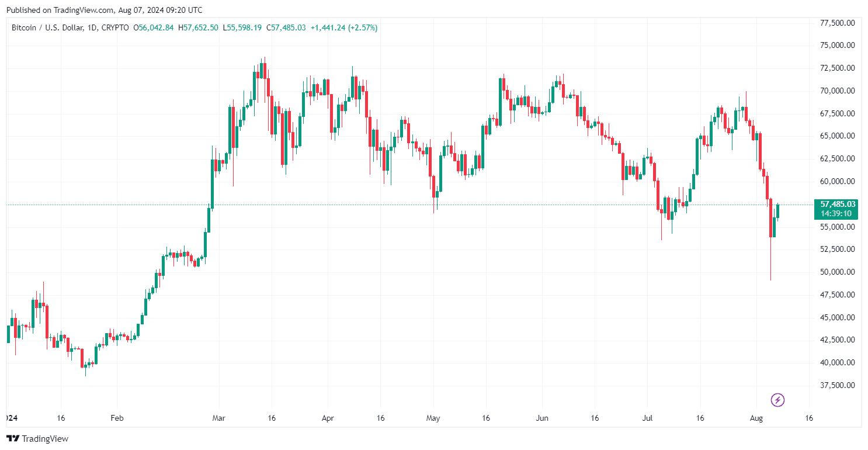Click the close value C57,485.03
This screenshot has width=868, height=450.
coord(286,27)
